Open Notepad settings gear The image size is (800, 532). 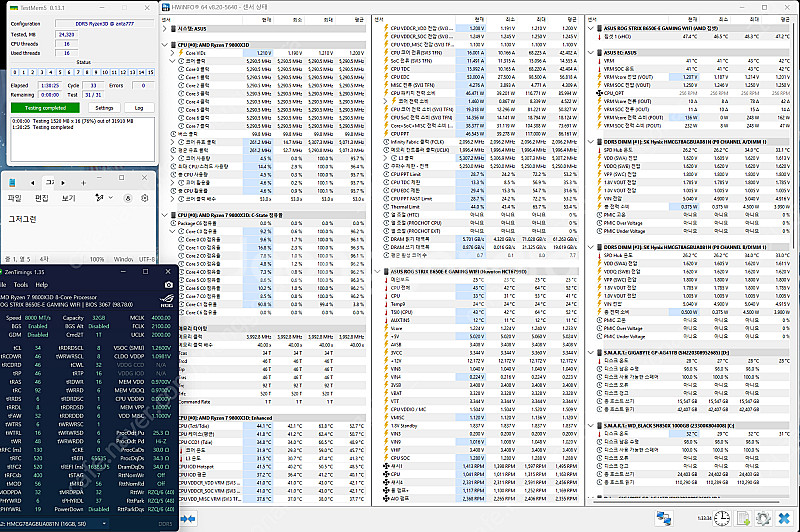pyautogui.click(x=145, y=198)
